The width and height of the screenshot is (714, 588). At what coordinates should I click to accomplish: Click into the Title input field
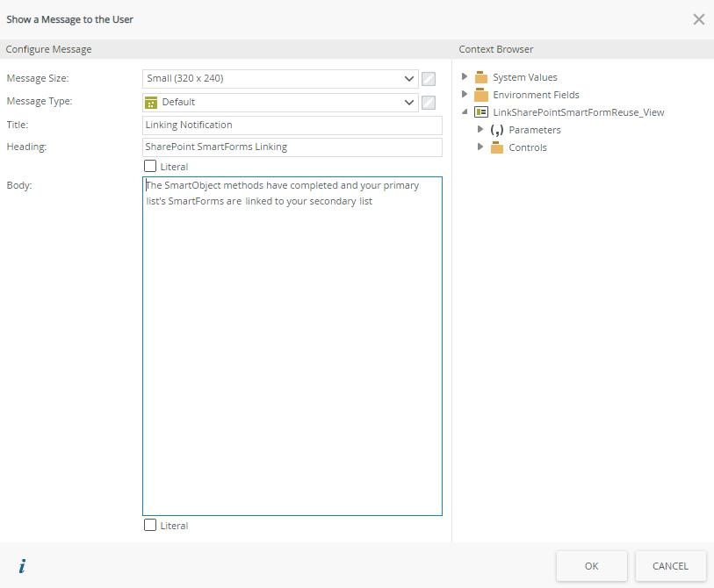click(x=292, y=125)
